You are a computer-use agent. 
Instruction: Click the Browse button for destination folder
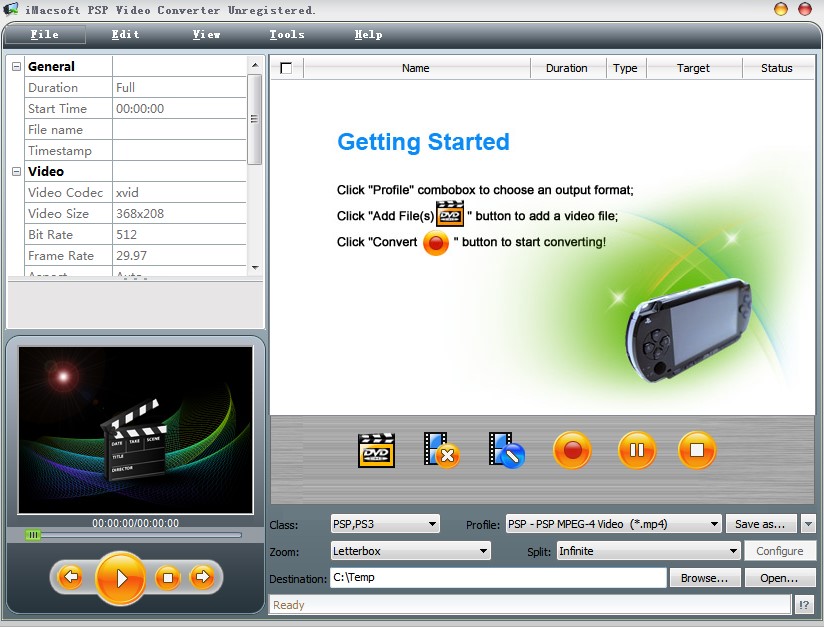704,577
